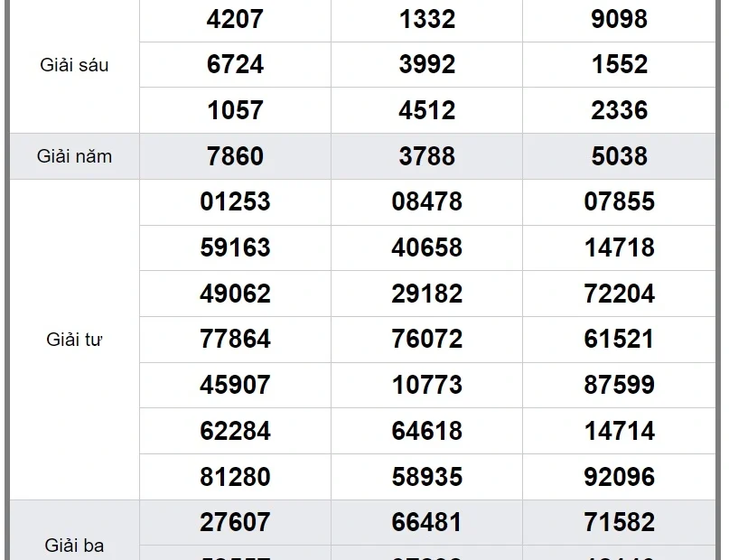The width and height of the screenshot is (729, 560).
Task: Click the Giải sáu number 3992
Action: pos(426,65)
